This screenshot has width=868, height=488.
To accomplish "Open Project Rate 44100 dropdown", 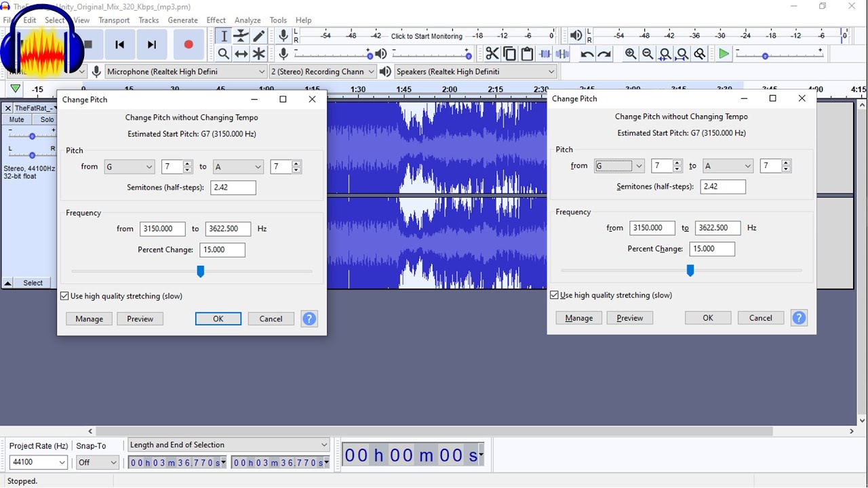I will [38, 462].
